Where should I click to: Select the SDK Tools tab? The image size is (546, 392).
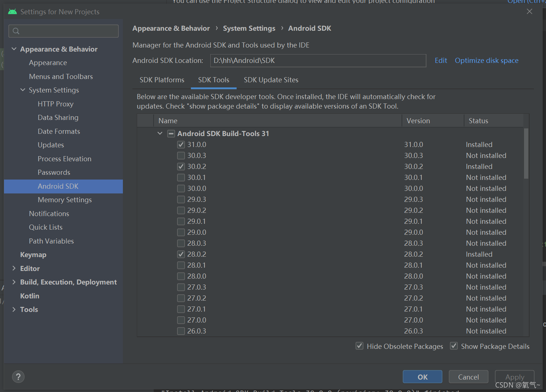[x=214, y=80]
